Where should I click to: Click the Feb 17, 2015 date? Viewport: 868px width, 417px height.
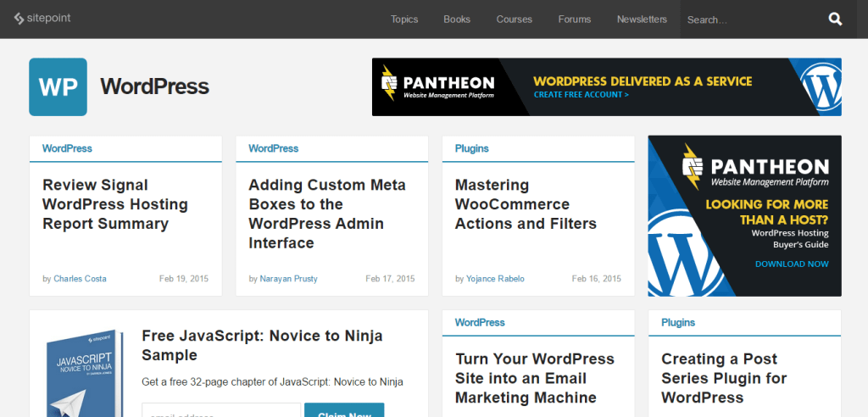(x=390, y=279)
